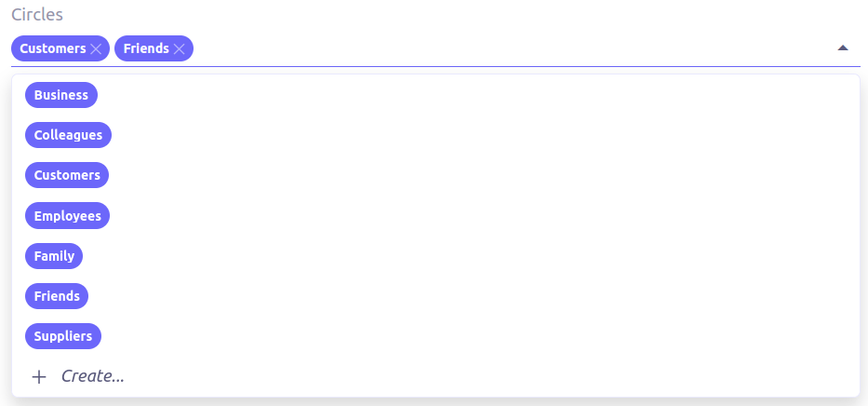Collapse the Circles dropdown with the arrow
Viewport: 868px width, 406px height.
click(843, 47)
